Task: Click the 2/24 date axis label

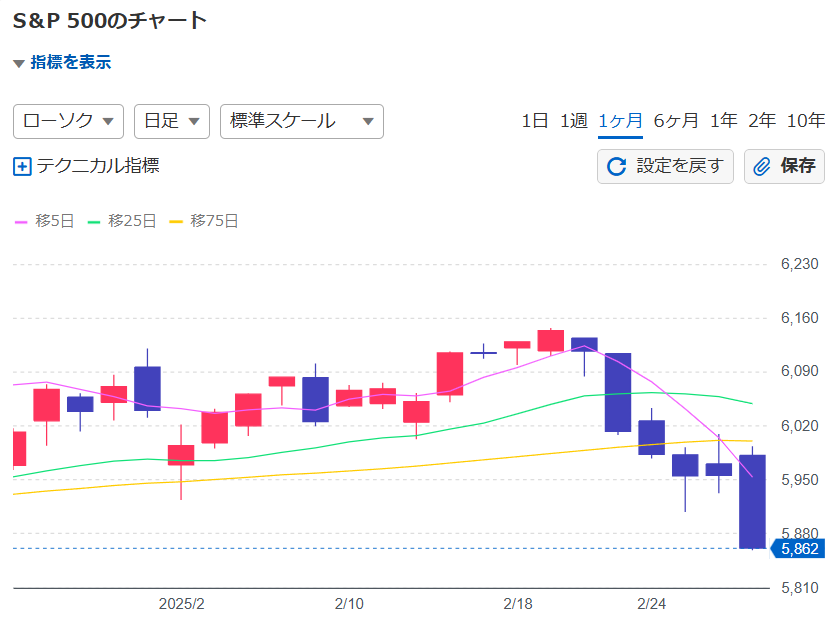Action: [x=651, y=604]
